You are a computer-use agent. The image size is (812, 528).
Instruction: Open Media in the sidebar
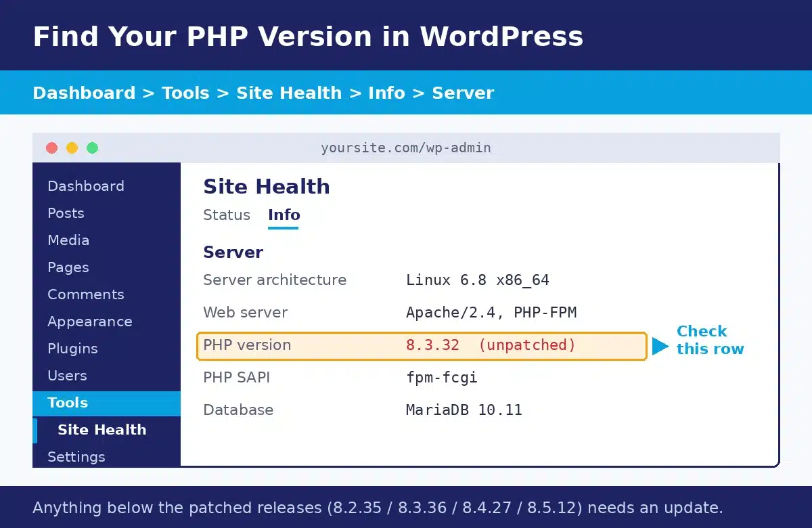pyautogui.click(x=68, y=240)
